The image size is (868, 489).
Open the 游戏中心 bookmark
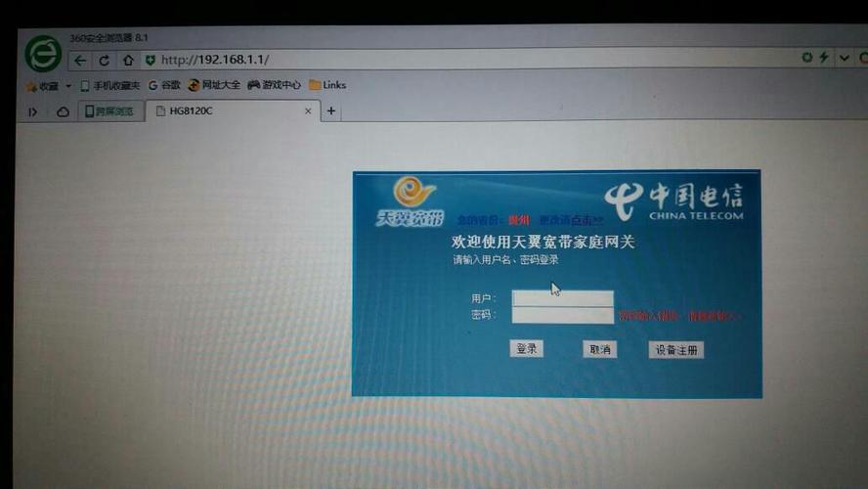(x=274, y=85)
